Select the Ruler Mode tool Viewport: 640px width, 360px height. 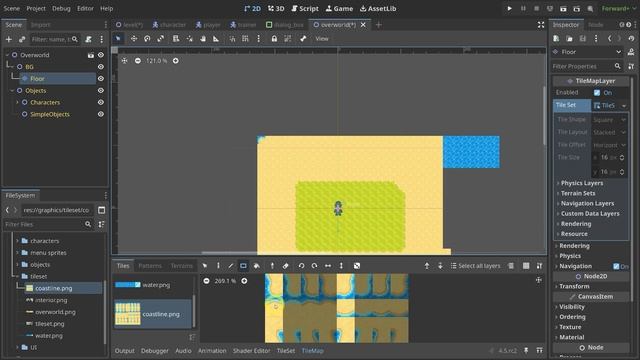click(216, 39)
